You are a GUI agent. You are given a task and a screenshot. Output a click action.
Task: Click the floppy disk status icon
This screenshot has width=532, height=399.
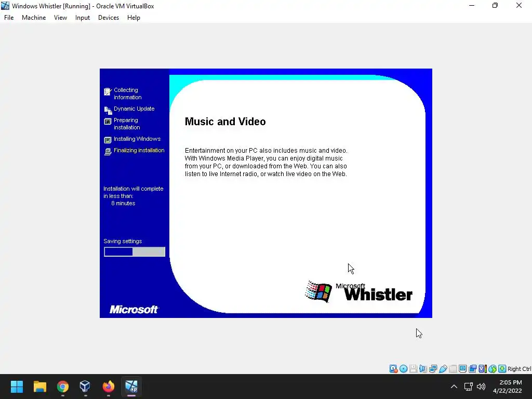pyautogui.click(x=413, y=369)
